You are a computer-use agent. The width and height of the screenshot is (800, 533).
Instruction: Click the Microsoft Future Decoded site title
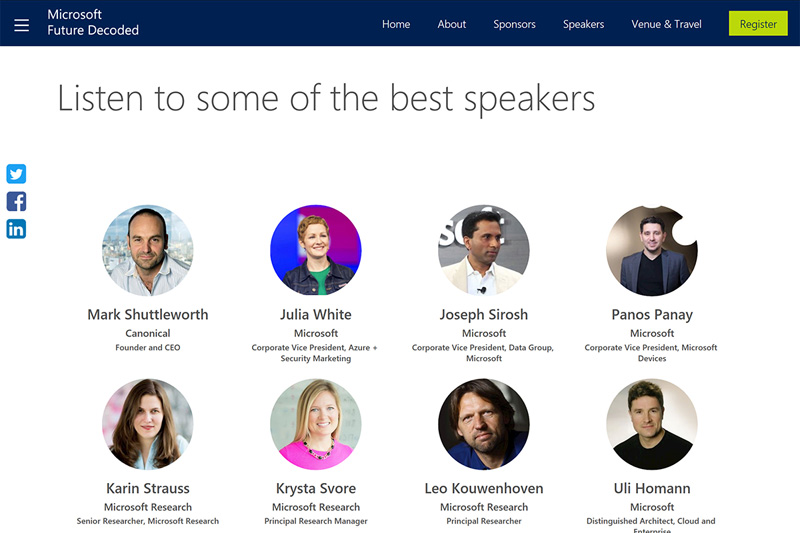93,22
